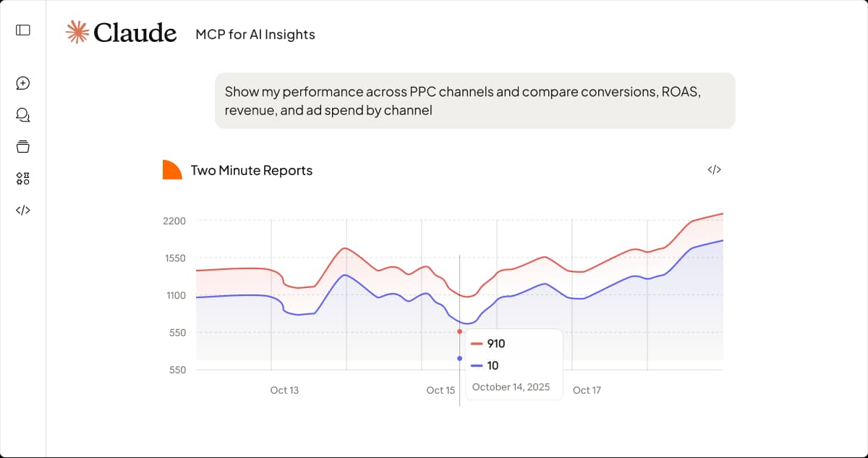Image resolution: width=868 pixels, height=458 pixels.
Task: Open the archive box icon in the sidebar
Action: click(22, 146)
